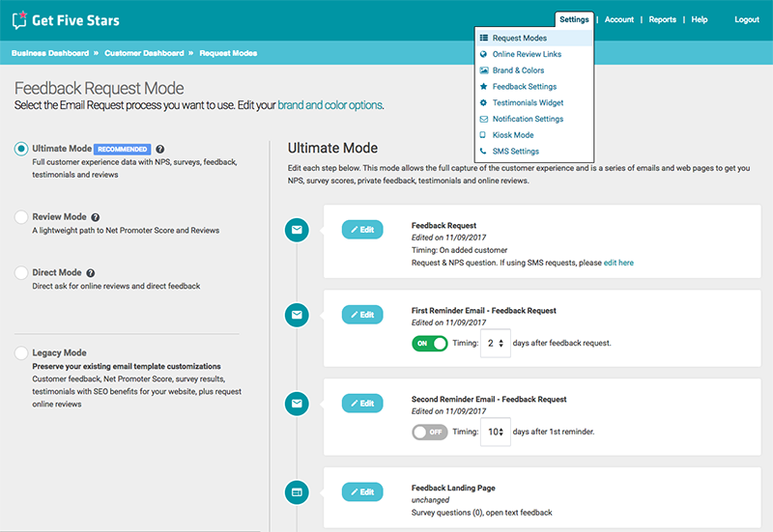This screenshot has height=532, width=773.
Task: Choose Brand & Colors menu item
Action: pos(534,70)
